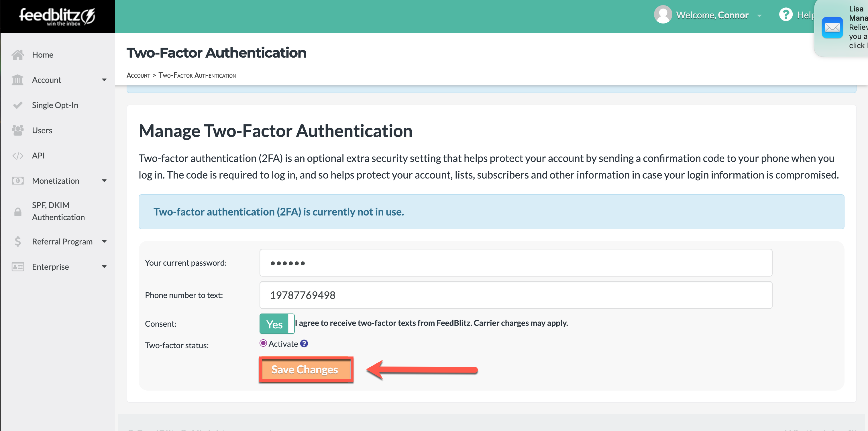This screenshot has height=431, width=868.
Task: Click the Home house icon
Action: [x=17, y=54]
